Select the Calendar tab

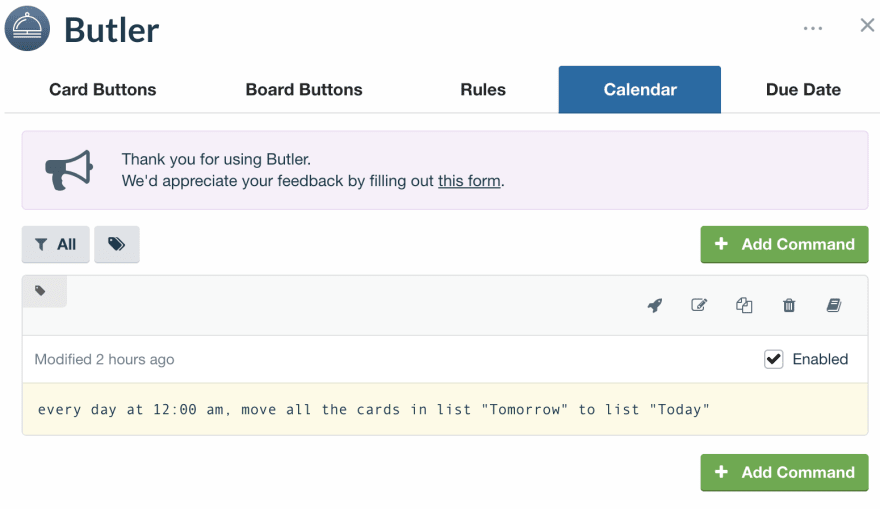pos(640,90)
